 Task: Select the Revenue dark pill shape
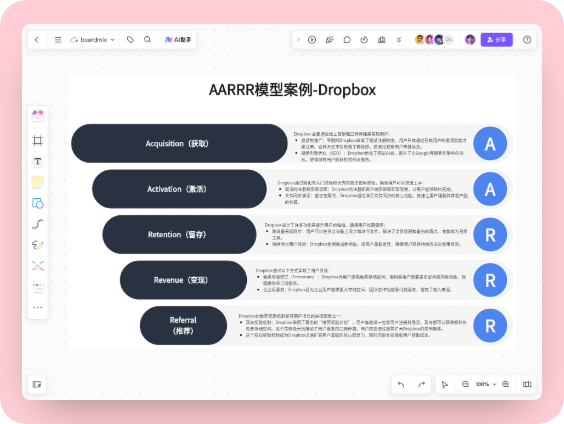(x=183, y=280)
